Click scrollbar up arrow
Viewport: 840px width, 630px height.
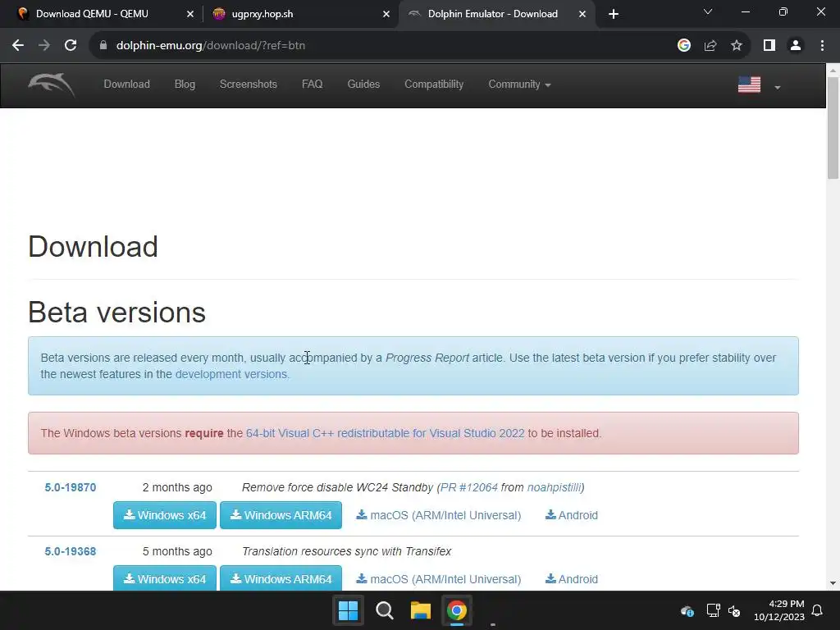pyautogui.click(x=833, y=71)
